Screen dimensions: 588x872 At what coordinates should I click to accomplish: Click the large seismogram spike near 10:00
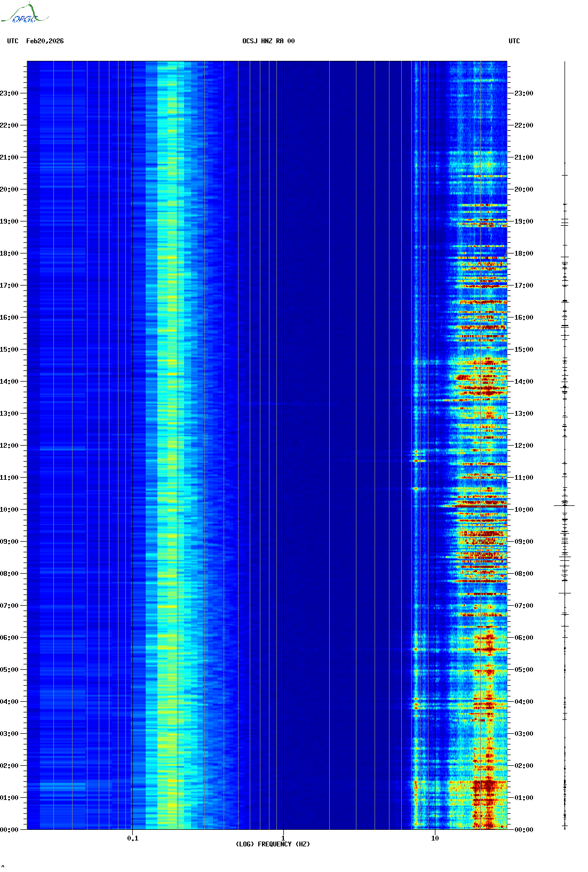[x=565, y=505]
